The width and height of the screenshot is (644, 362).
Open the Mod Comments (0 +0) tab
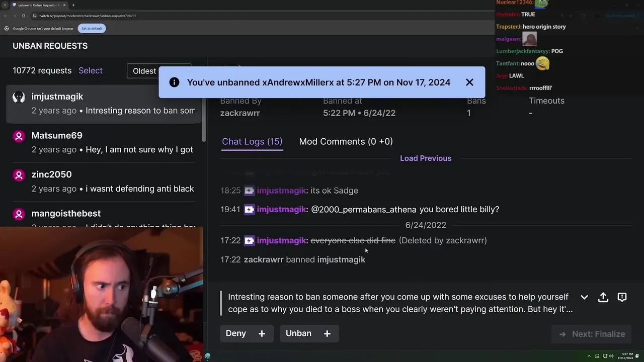(x=346, y=141)
